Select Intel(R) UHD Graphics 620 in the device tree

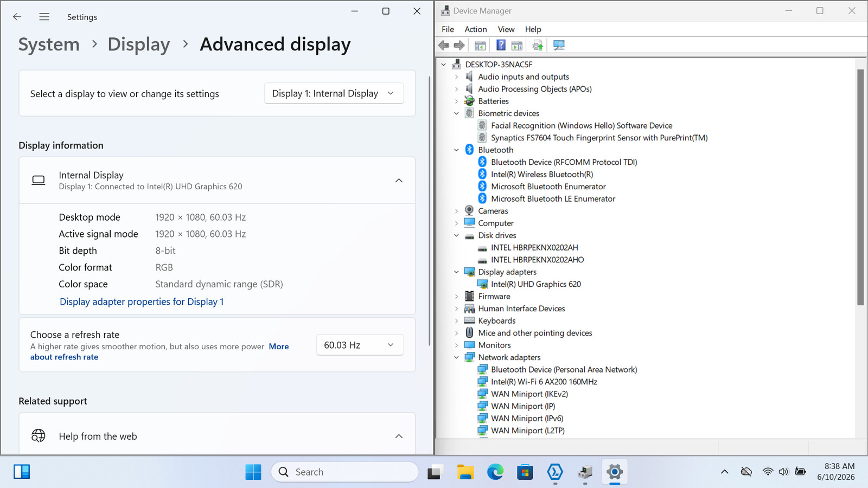pos(536,284)
